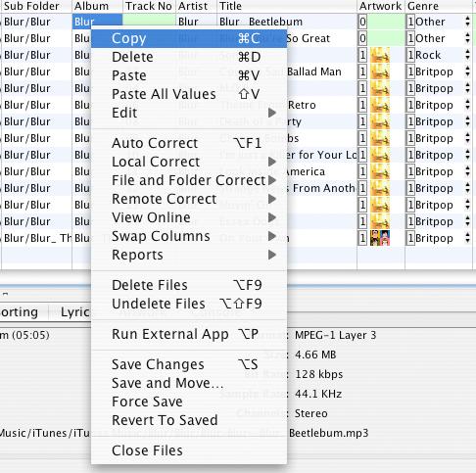This screenshot has height=473, width=476.
Task: Click artwork count box in Beetlebum row
Action: coord(362,22)
